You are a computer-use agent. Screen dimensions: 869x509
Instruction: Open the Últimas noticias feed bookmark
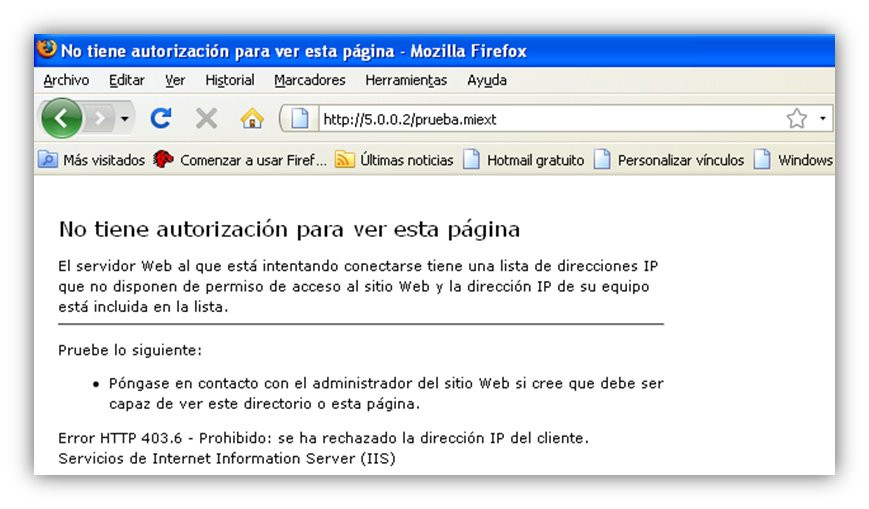pos(394,160)
